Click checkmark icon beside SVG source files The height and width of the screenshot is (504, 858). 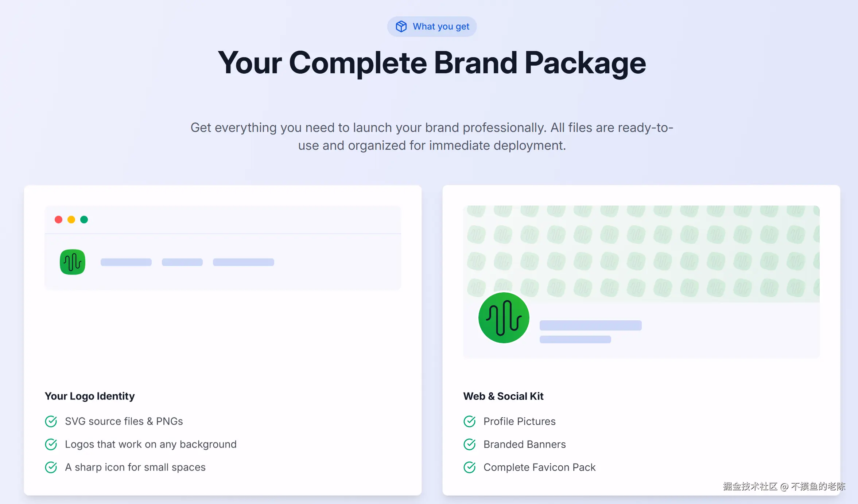(x=51, y=421)
